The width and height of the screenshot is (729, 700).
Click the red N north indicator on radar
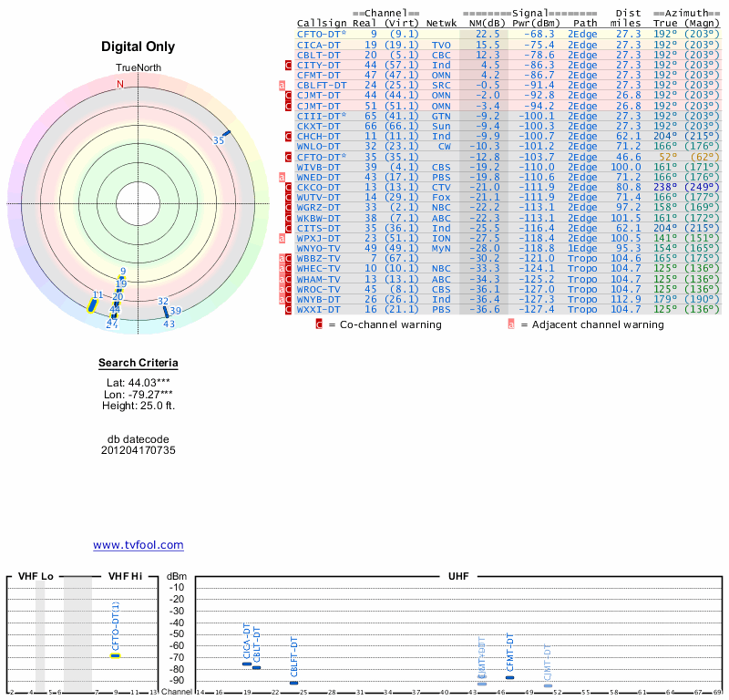pos(119,85)
